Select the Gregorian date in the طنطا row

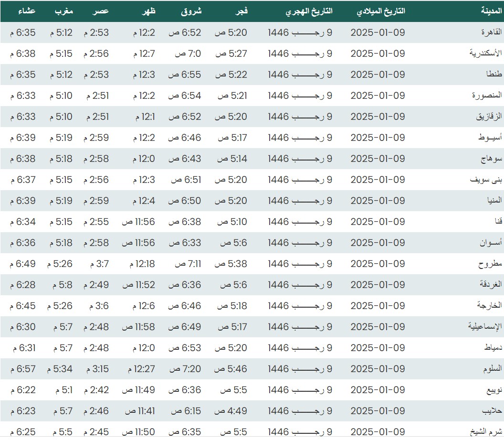378,75
